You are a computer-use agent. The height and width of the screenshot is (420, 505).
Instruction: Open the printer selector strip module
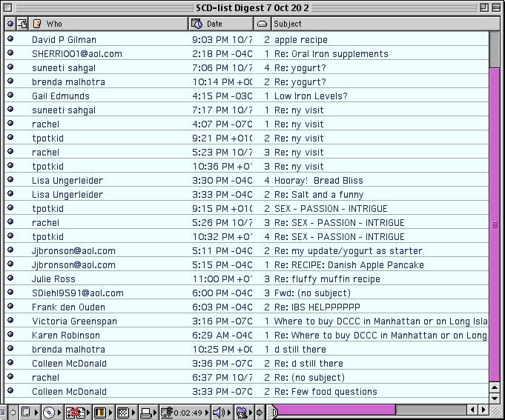[148, 413]
